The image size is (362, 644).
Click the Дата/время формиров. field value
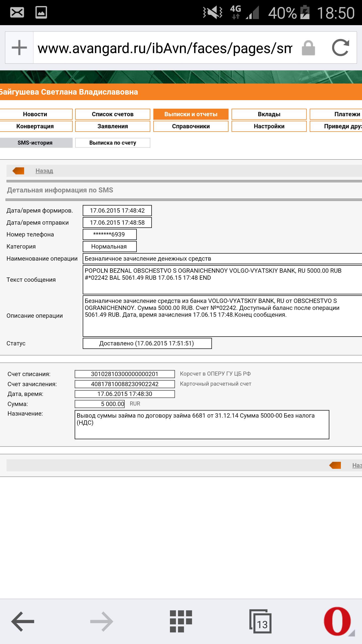(x=117, y=211)
